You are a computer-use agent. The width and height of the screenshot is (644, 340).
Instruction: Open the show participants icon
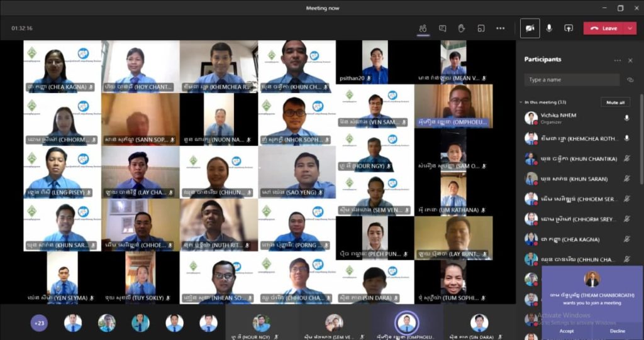click(423, 28)
